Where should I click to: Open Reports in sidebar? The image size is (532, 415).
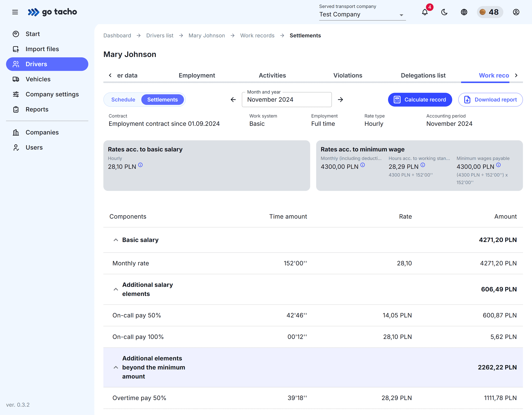pos(47,109)
